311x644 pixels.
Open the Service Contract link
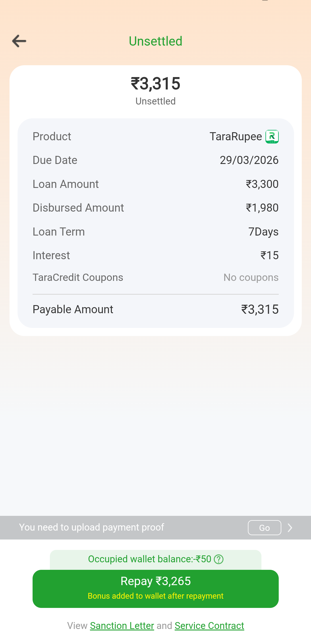point(209,626)
